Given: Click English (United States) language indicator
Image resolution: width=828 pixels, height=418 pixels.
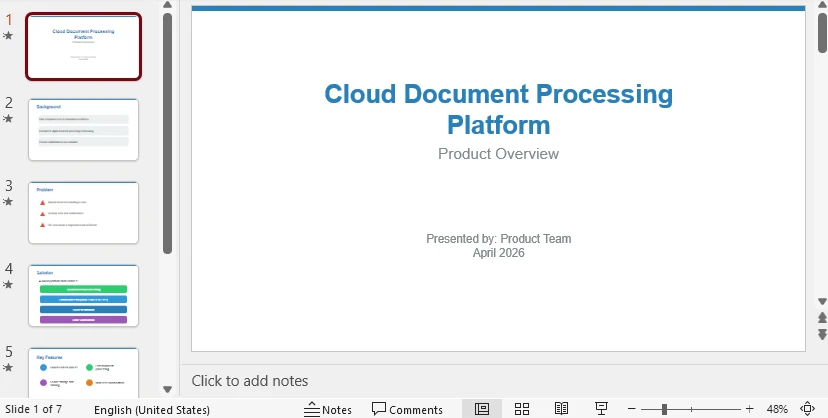Looking at the screenshot, I should click(152, 410).
